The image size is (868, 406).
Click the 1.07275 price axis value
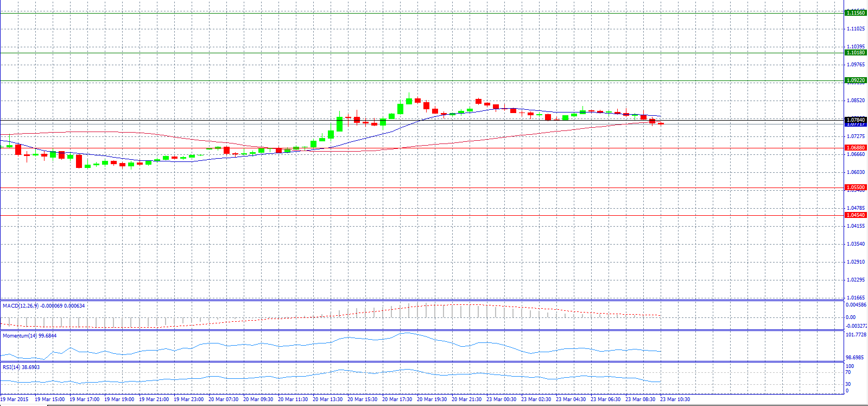pos(856,136)
